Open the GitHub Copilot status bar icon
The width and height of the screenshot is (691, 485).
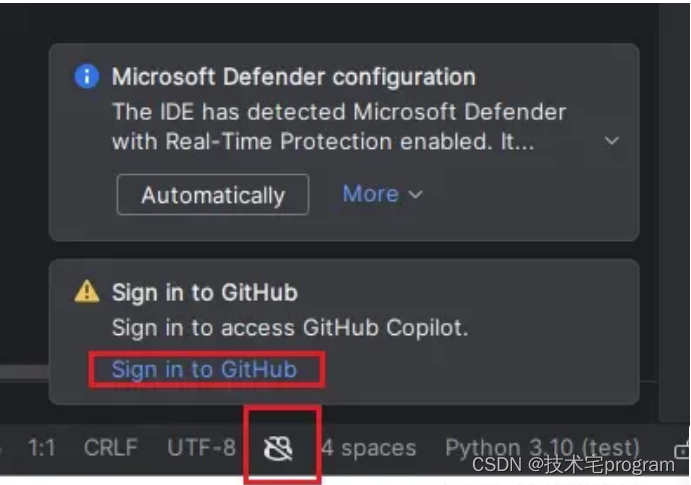point(278,448)
